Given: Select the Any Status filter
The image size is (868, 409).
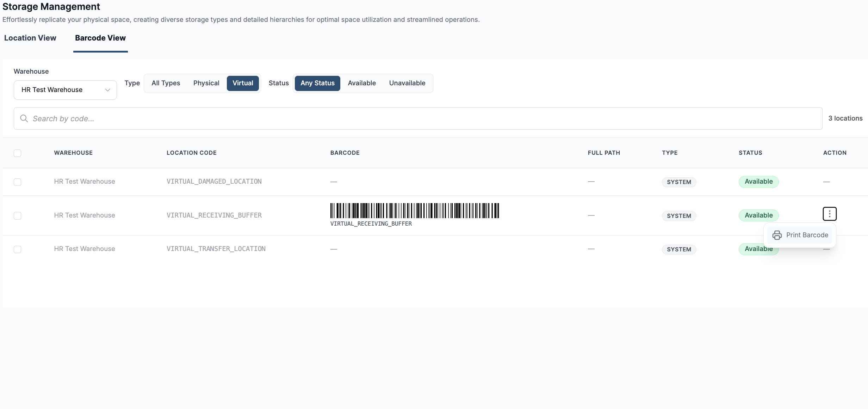Looking at the screenshot, I should click(317, 83).
